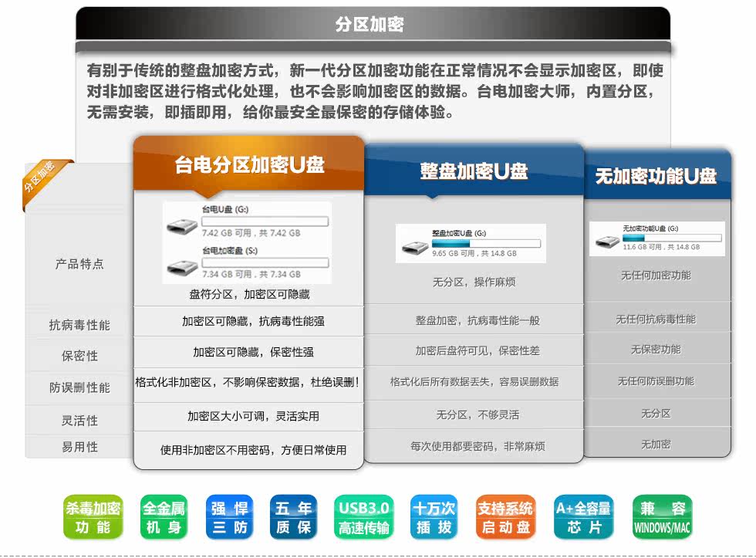The image size is (756, 558).
Task: Click text 无保密功能
Action: click(656, 349)
